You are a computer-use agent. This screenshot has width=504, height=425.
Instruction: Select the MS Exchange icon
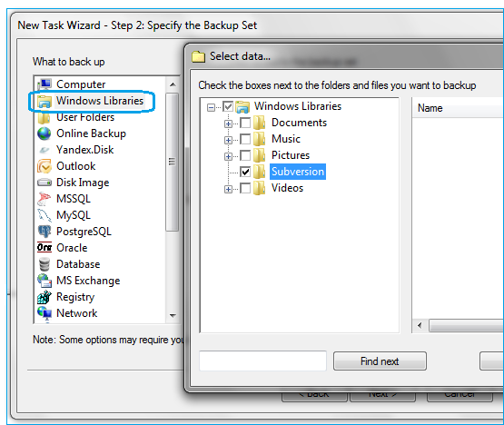[44, 281]
